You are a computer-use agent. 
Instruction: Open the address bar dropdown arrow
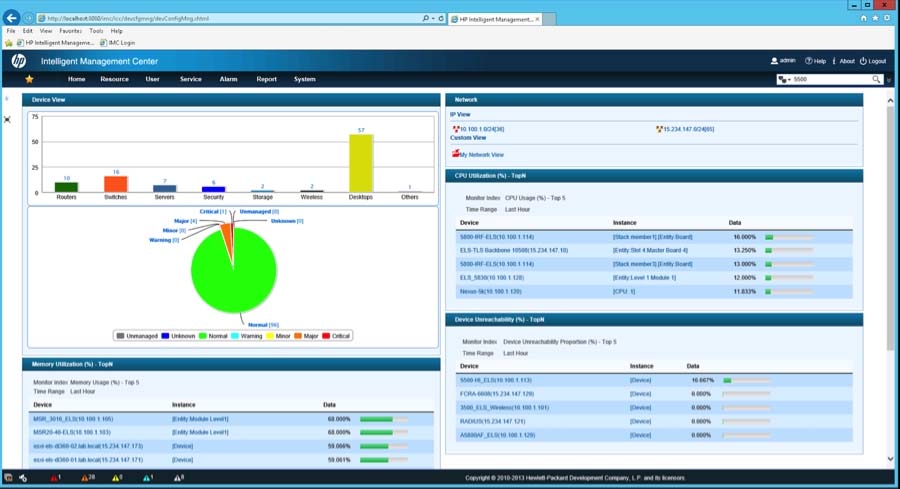click(x=433, y=18)
